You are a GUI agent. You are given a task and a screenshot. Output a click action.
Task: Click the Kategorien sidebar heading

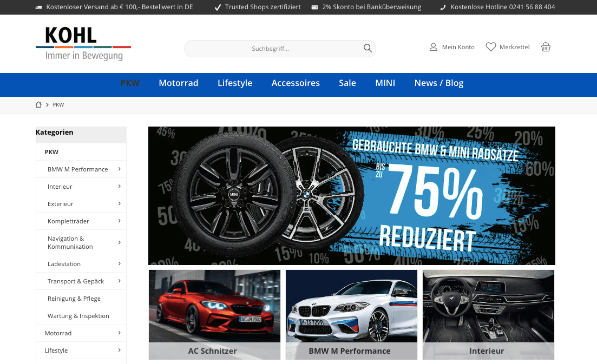click(x=55, y=133)
